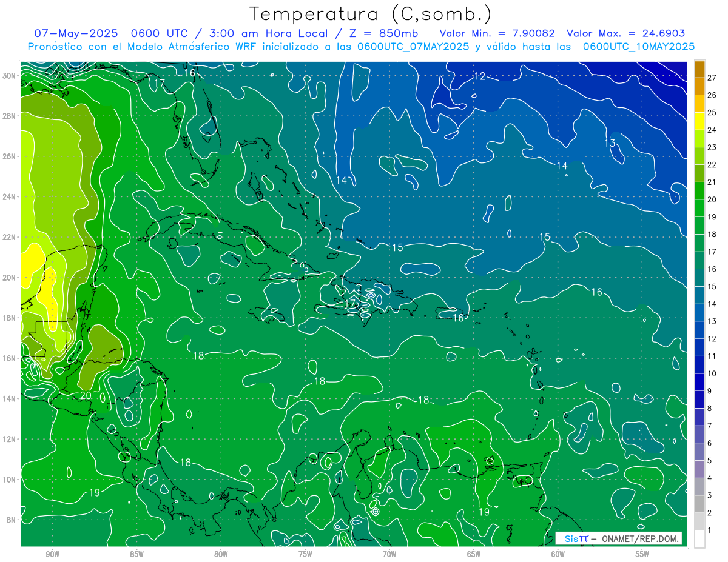The width and height of the screenshot is (728, 562).
Task: Click the white legend swatch below 1
Action: [699, 539]
